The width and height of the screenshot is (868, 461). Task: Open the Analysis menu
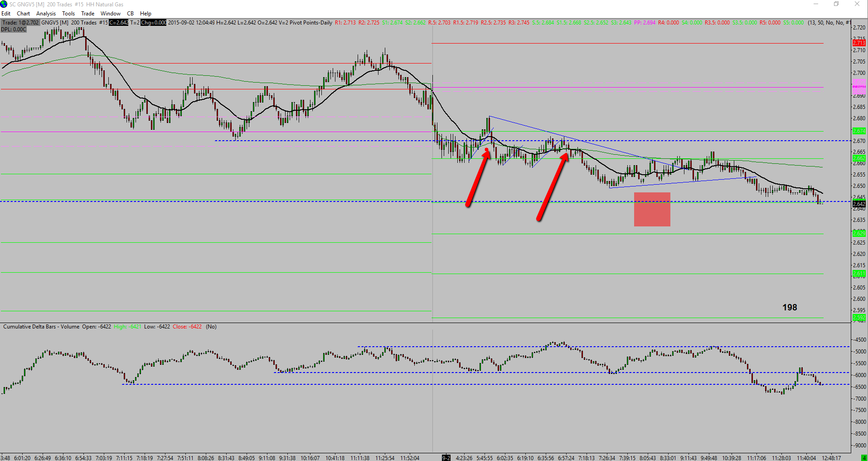pos(46,14)
